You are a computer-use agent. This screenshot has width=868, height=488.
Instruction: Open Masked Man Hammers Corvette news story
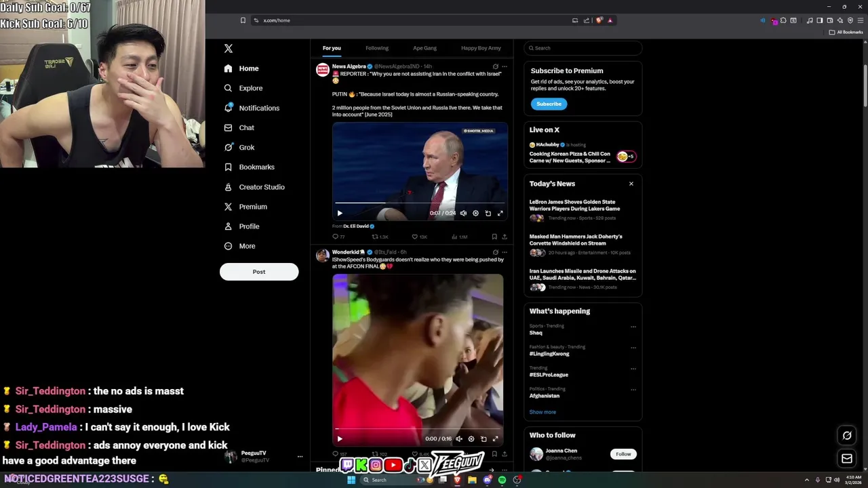pyautogui.click(x=583, y=245)
